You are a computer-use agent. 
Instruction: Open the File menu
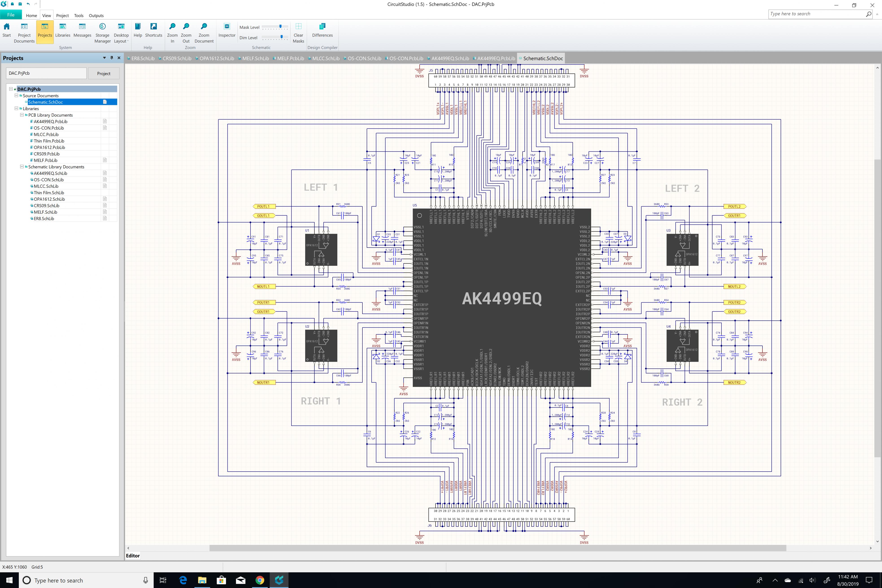pyautogui.click(x=11, y=15)
